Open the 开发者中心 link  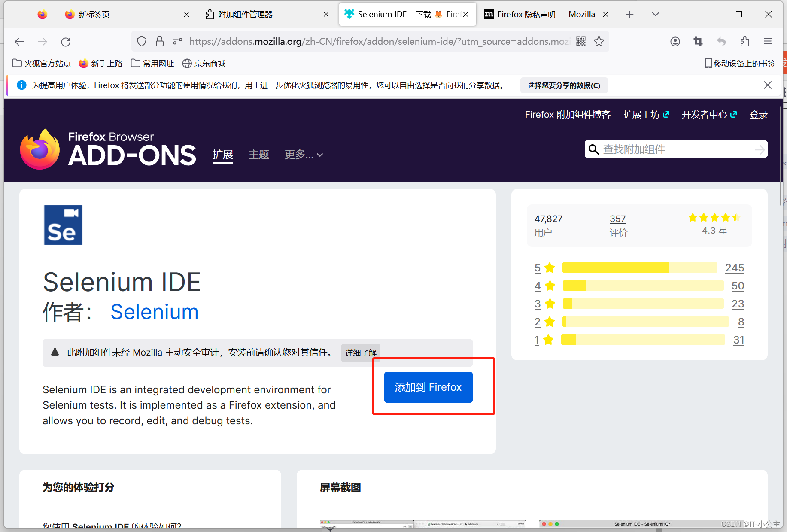pos(709,115)
